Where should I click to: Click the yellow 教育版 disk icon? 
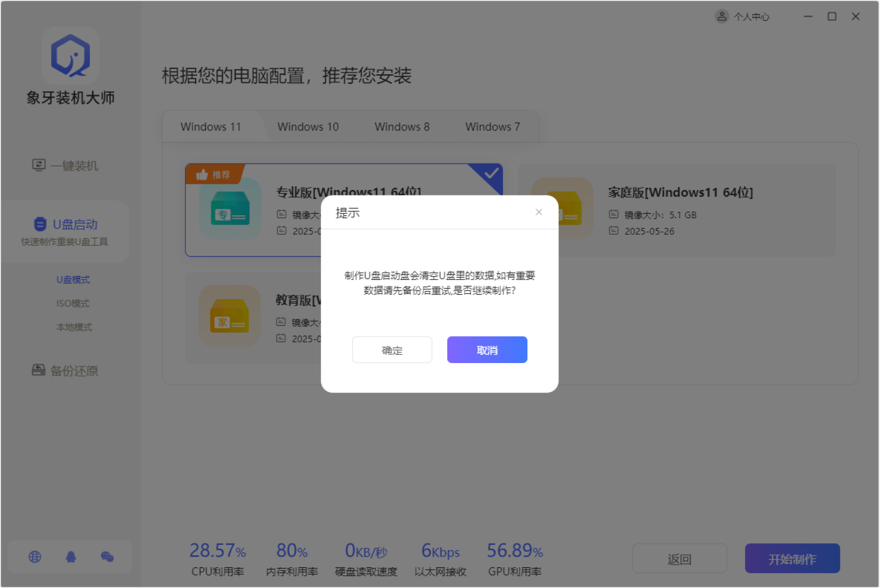[230, 316]
